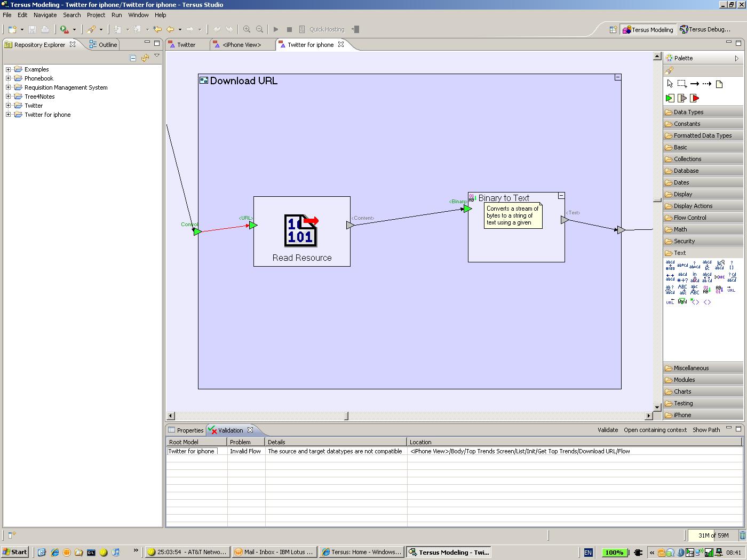This screenshot has height=560, width=747.
Task: Select the arrow selection tool in the Palette
Action: 670,84
